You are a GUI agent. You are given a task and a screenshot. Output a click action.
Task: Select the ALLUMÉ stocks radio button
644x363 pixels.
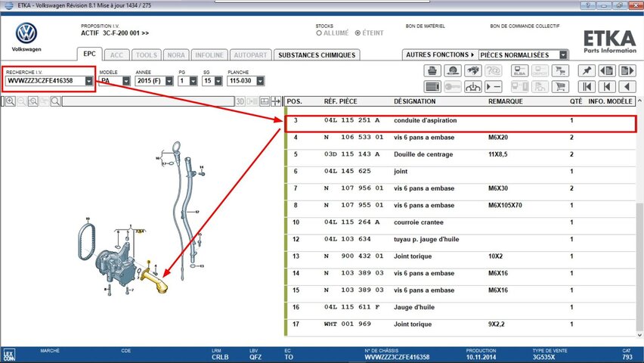(319, 33)
